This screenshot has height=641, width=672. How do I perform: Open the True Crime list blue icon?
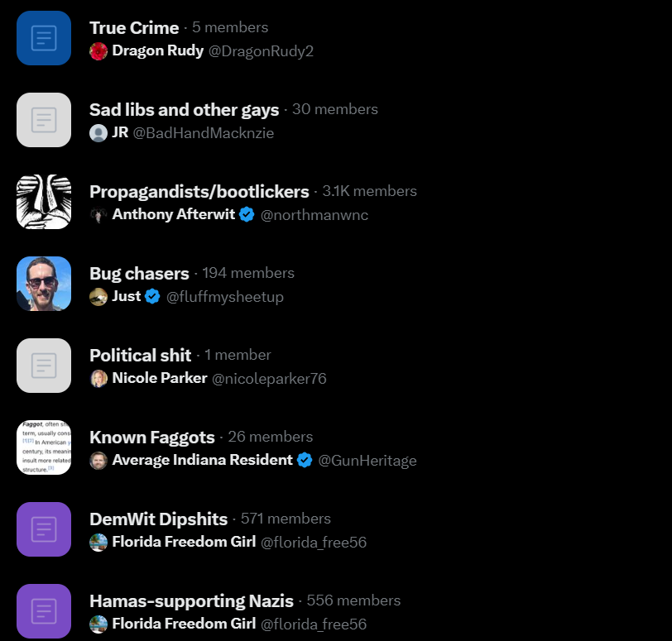coord(44,38)
